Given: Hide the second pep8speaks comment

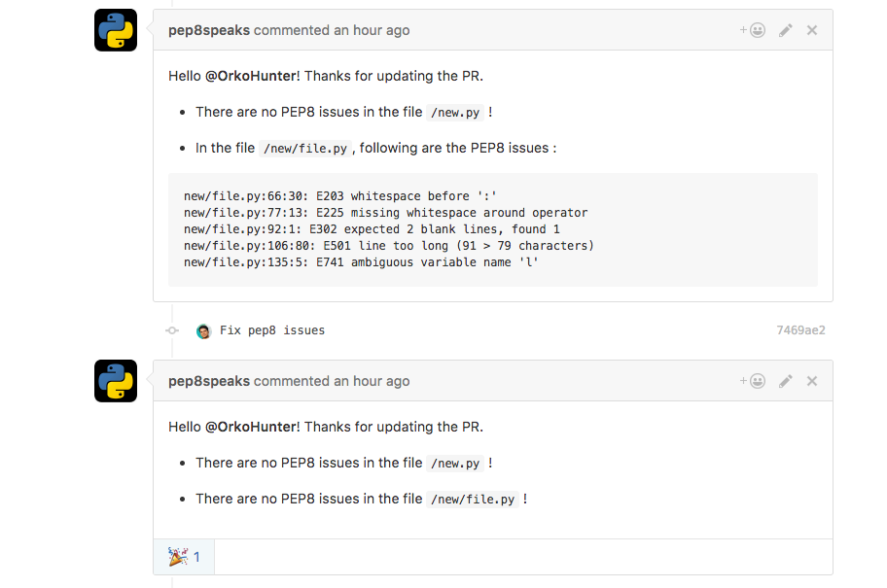Looking at the screenshot, I should coord(812,380).
